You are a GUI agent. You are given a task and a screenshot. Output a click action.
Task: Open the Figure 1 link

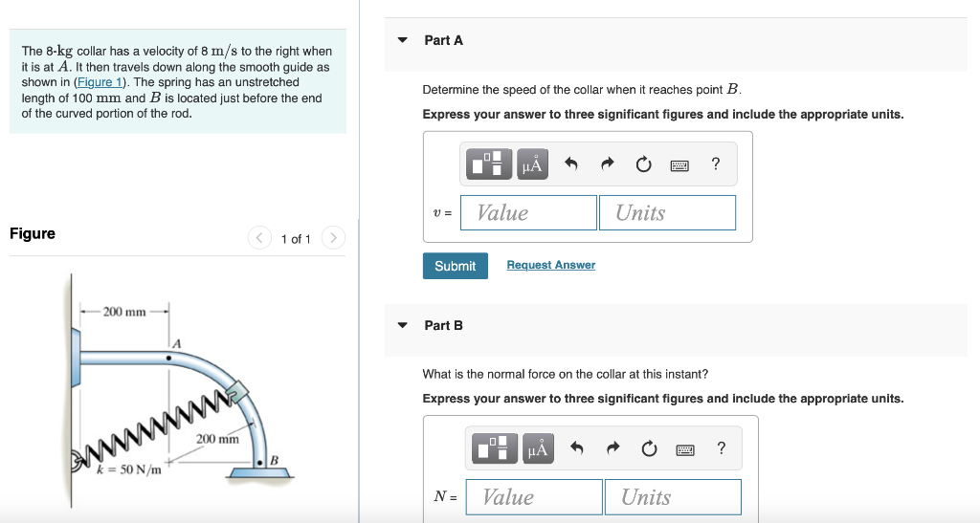point(100,82)
